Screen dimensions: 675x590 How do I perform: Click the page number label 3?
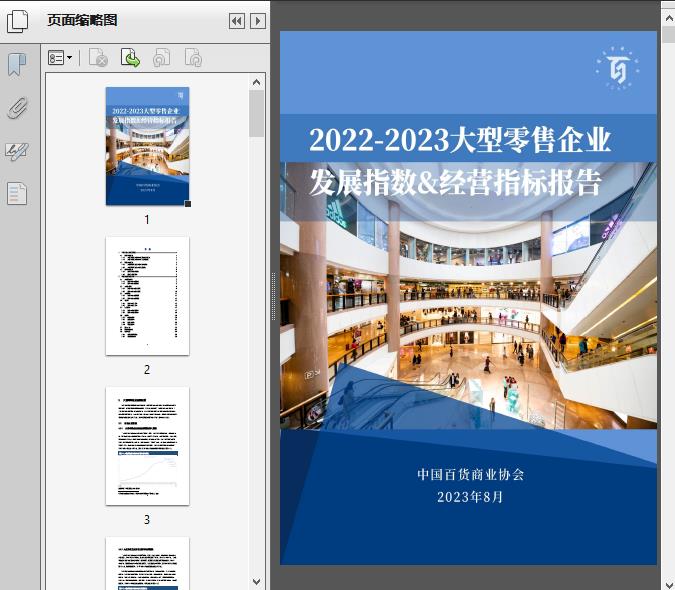(x=147, y=520)
